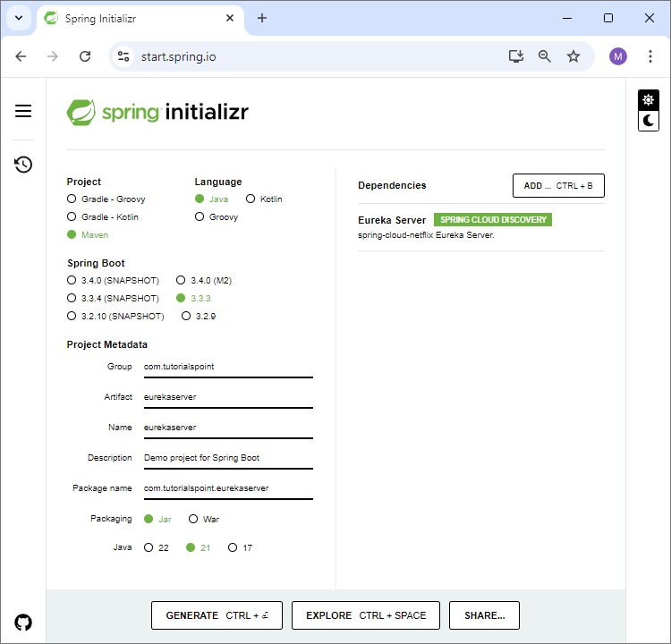671x644 pixels.
Task: Expand the tab search dropdown arrow
Action: (x=19, y=18)
